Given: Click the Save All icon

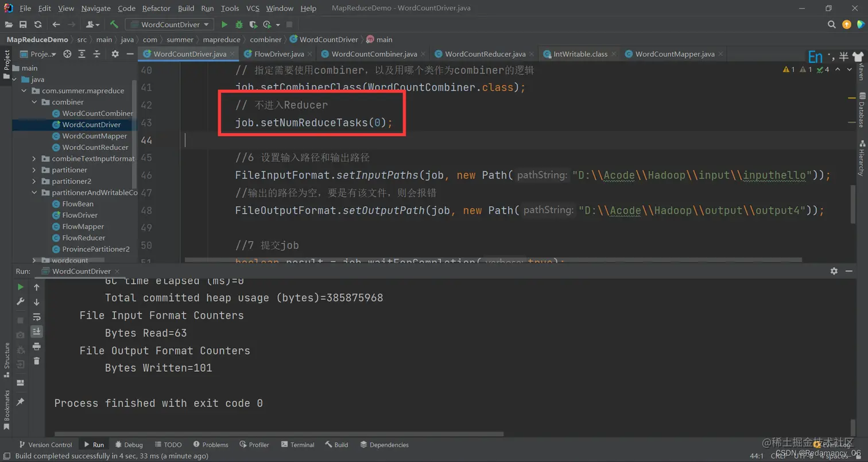Looking at the screenshot, I should tap(23, 25).
